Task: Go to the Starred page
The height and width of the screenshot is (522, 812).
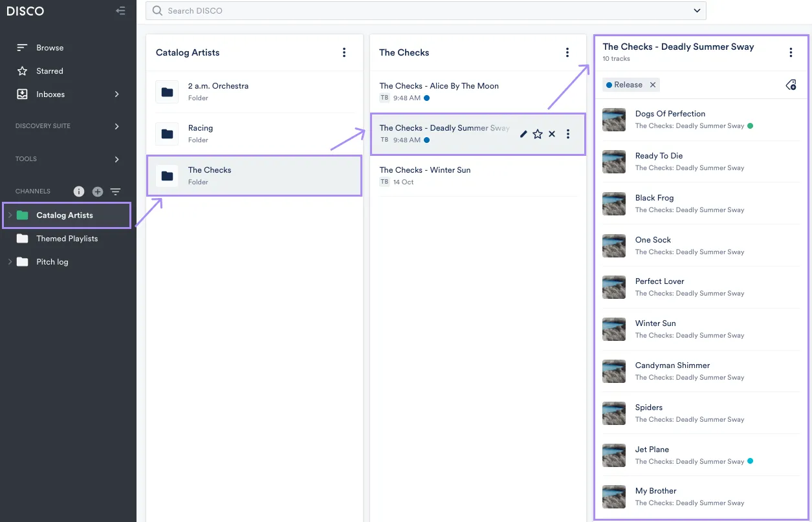Action: 50,71
